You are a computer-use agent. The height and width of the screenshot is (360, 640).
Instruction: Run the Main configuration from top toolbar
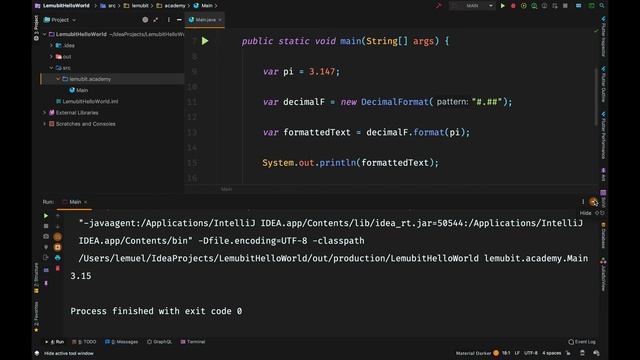[502, 6]
